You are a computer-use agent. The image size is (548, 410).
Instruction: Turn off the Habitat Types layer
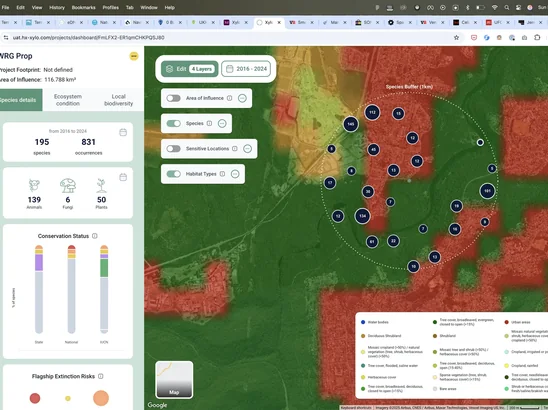click(173, 174)
